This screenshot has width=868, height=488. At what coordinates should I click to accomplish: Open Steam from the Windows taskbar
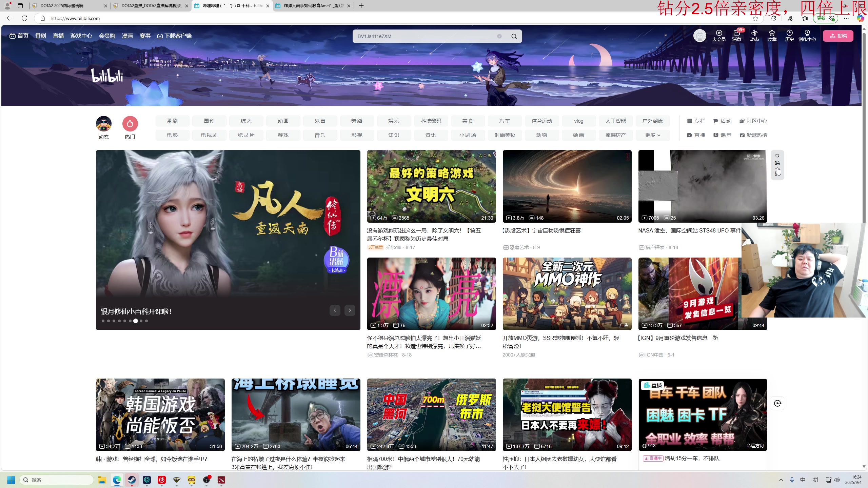click(132, 480)
